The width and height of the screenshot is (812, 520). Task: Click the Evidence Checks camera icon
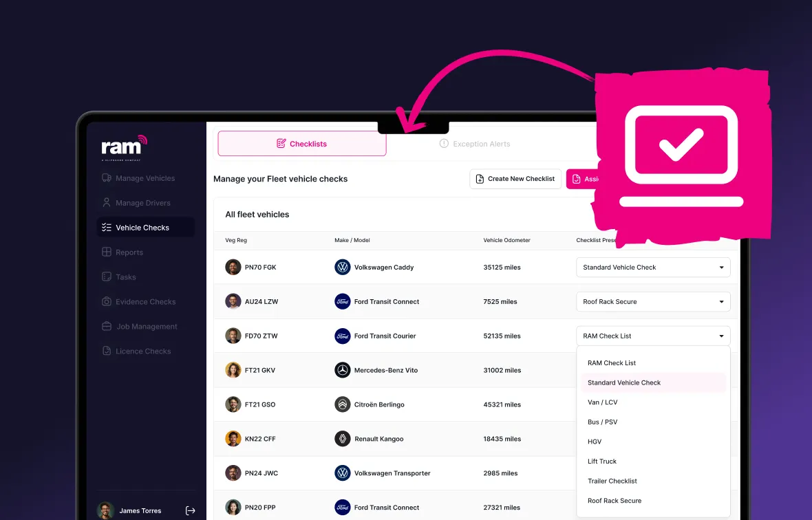point(107,302)
